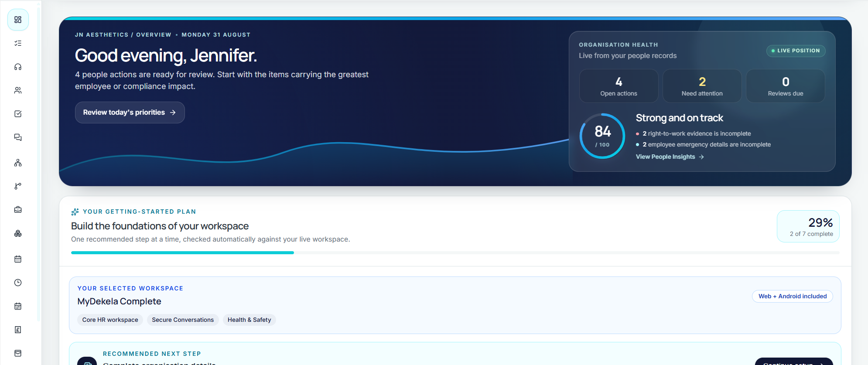Open the org chart hierarchy sidebar icon

point(18,163)
